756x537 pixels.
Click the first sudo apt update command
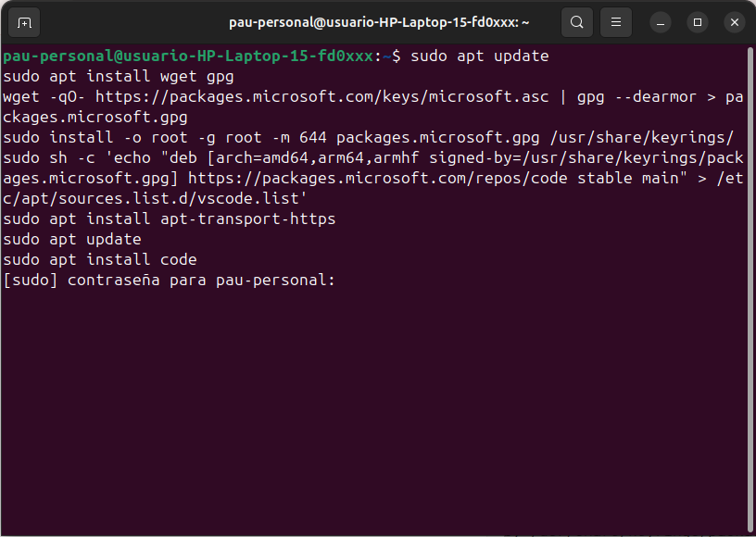[480, 56]
